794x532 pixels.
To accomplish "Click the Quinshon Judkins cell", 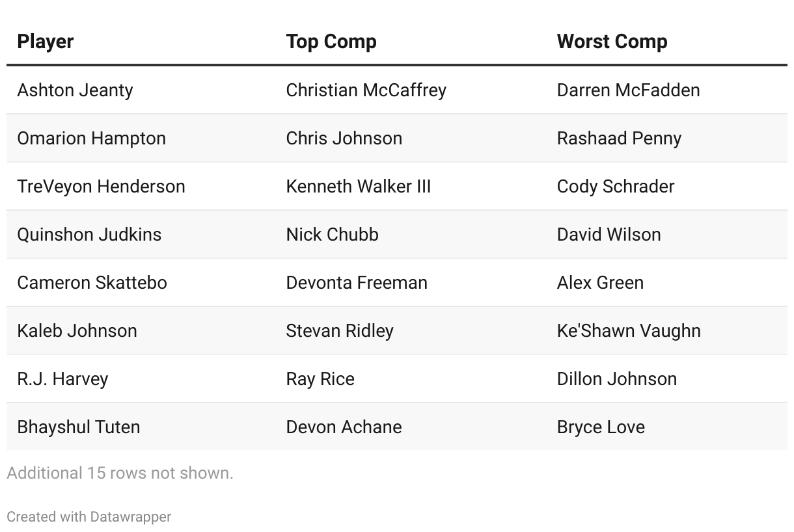I will 89,235.
